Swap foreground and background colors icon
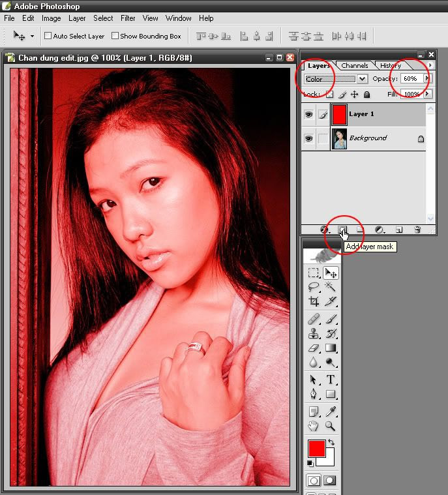Image resolution: width=448 pixels, height=495 pixels. click(x=331, y=442)
